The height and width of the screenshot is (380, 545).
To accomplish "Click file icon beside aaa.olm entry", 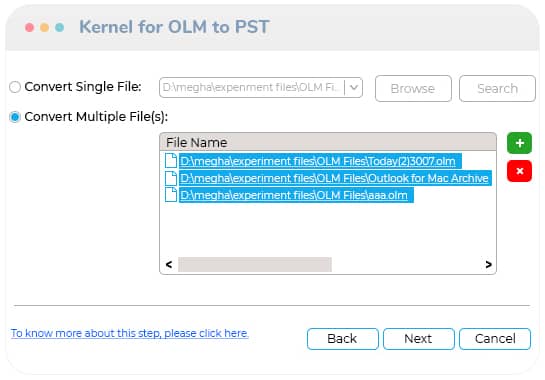I will pos(171,195).
